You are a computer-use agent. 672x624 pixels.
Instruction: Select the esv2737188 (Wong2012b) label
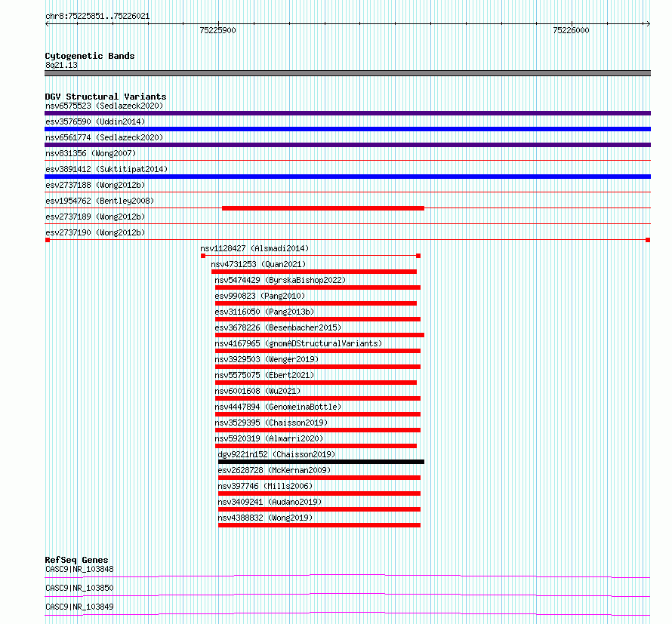tap(95, 185)
